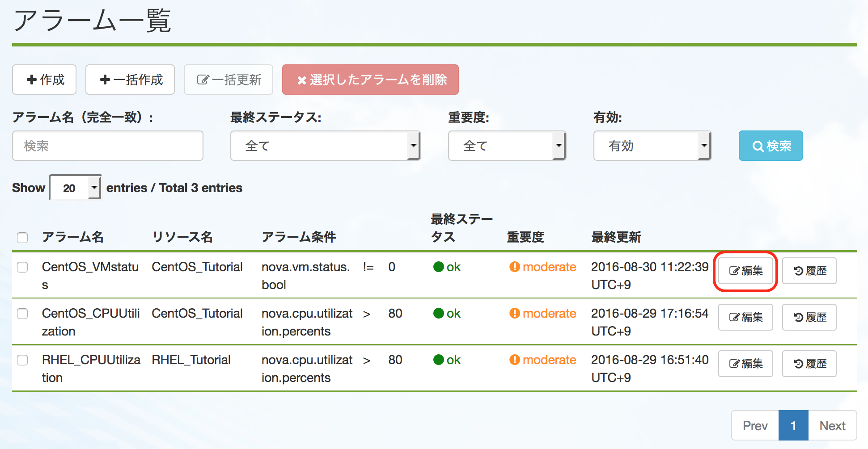Click the CentOS_CPUUtilization alarm name

[x=91, y=322]
